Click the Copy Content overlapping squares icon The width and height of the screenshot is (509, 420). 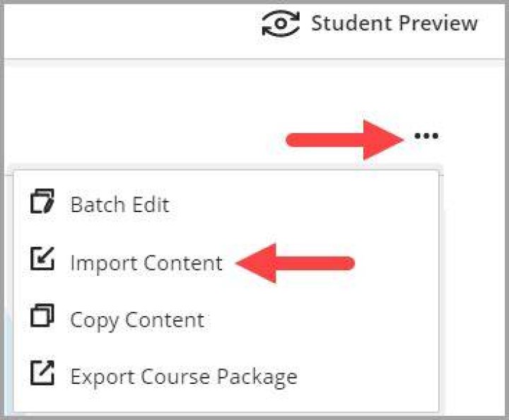[x=42, y=315]
